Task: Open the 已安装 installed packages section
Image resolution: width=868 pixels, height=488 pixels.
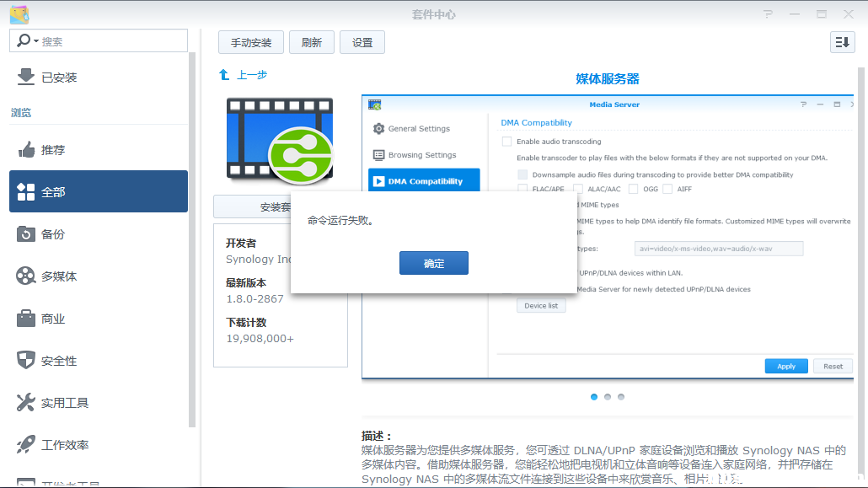Action: pyautogui.click(x=99, y=78)
